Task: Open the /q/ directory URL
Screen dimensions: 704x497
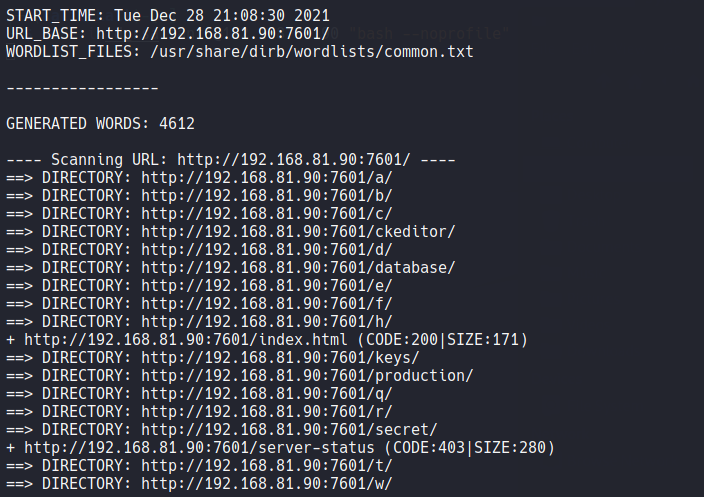Action: pos(266,393)
